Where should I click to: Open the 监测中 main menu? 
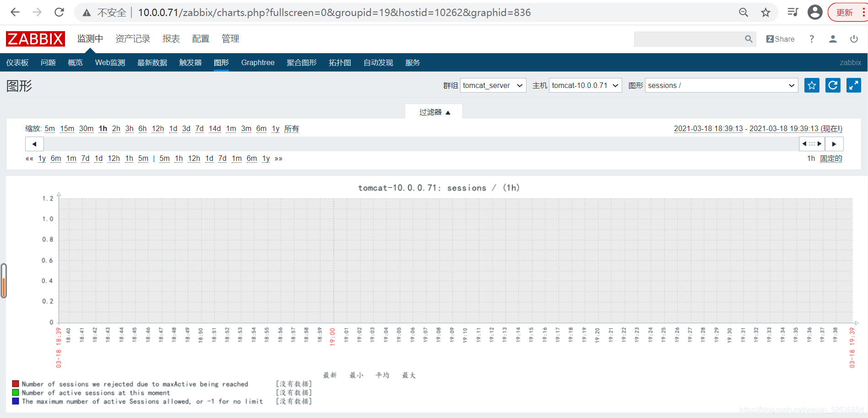(90, 39)
